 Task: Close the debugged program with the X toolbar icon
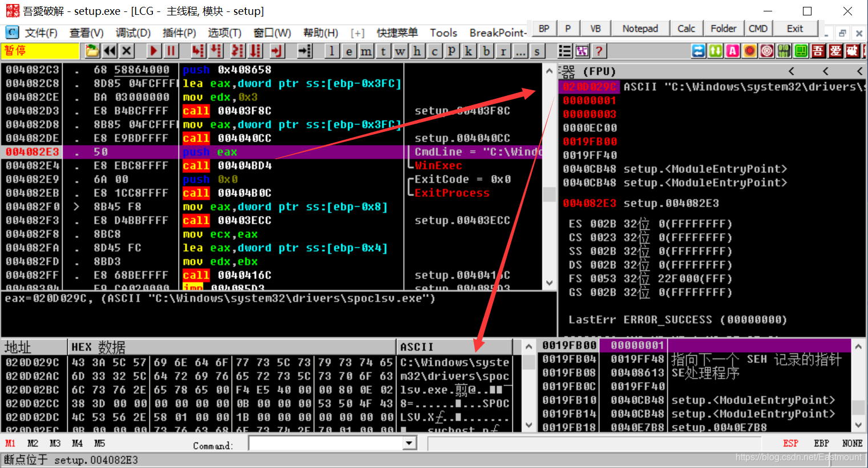127,51
